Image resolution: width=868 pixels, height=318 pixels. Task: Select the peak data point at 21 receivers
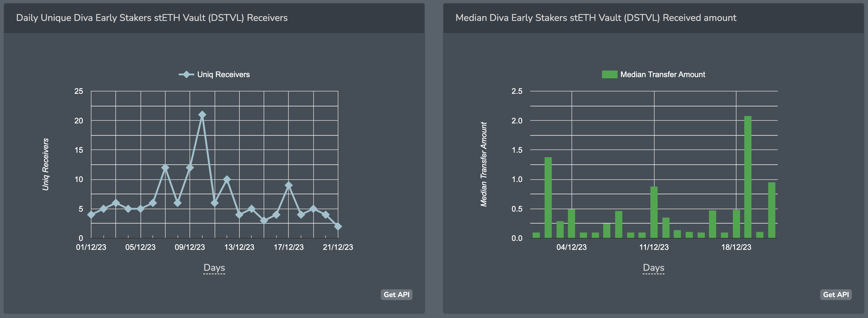click(x=202, y=114)
